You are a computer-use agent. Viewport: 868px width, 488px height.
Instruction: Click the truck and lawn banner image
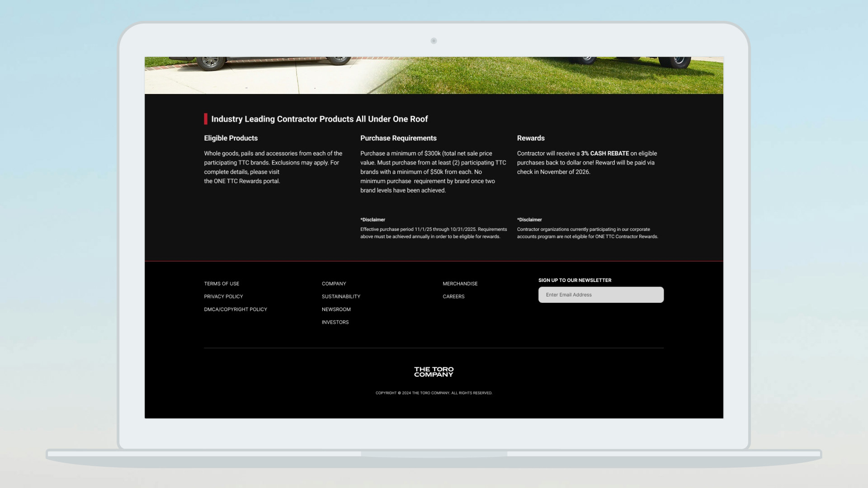coord(434,75)
